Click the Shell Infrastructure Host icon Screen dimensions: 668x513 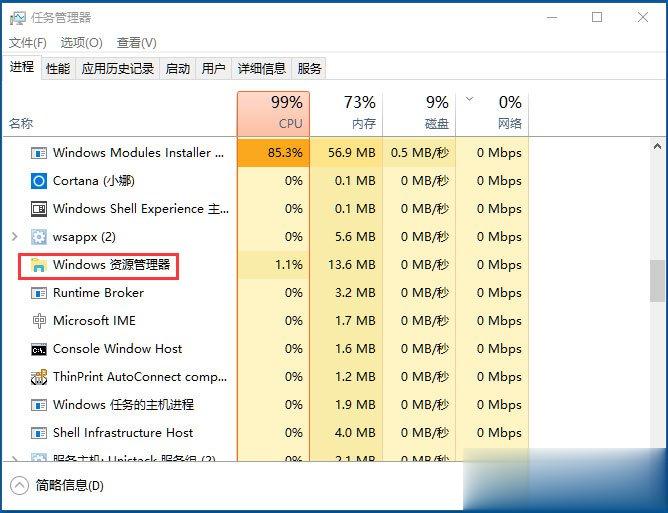click(x=39, y=433)
